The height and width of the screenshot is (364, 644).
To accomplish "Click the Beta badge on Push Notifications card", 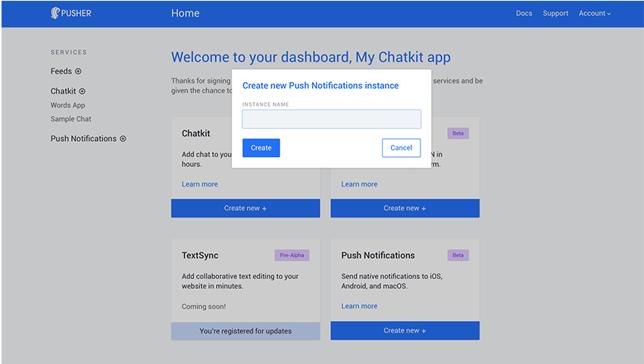I will pyautogui.click(x=458, y=256).
